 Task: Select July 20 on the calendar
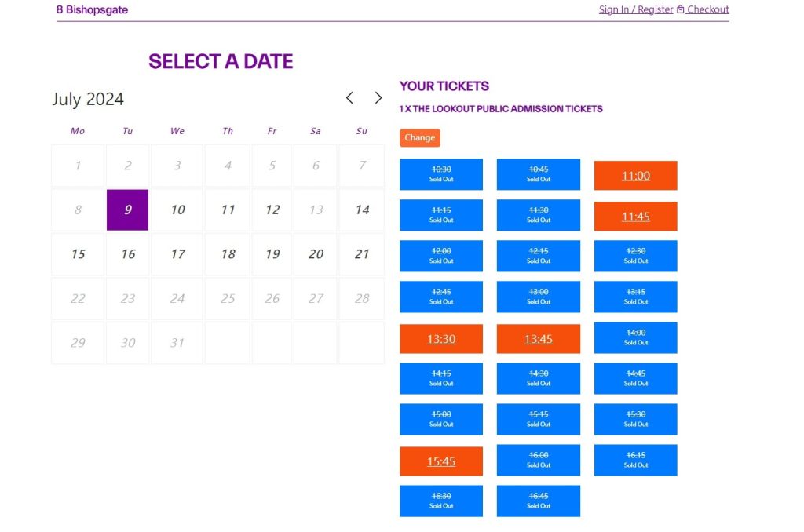316,254
